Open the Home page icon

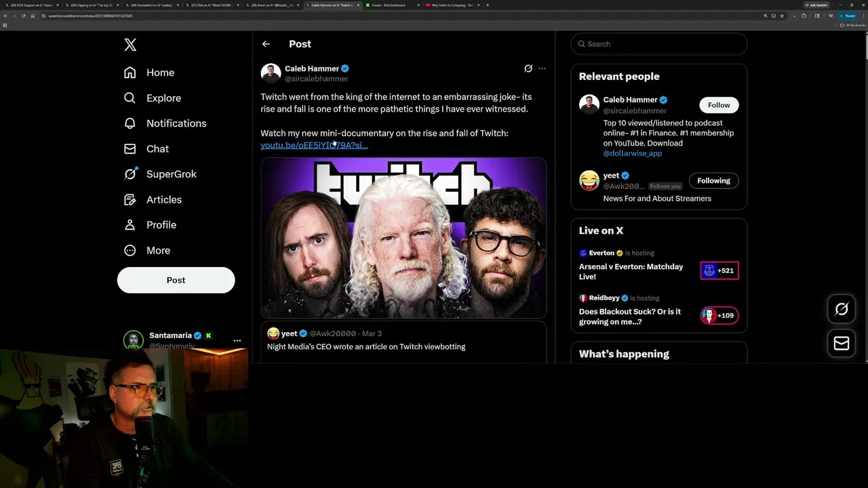(x=130, y=73)
